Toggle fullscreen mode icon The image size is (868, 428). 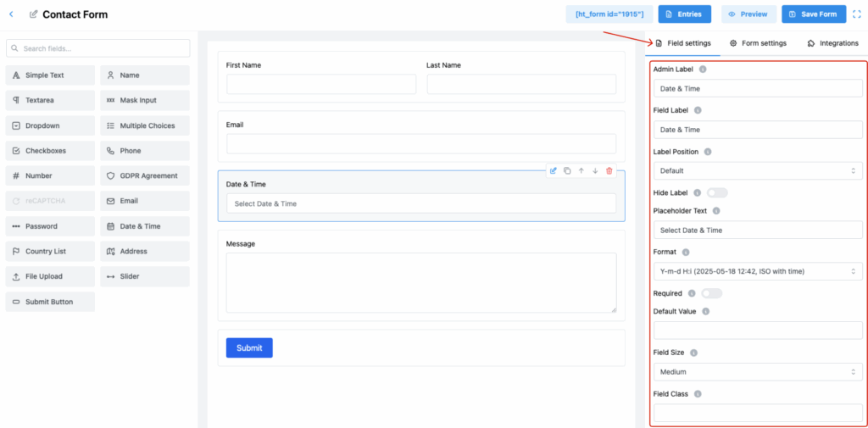[x=856, y=14]
